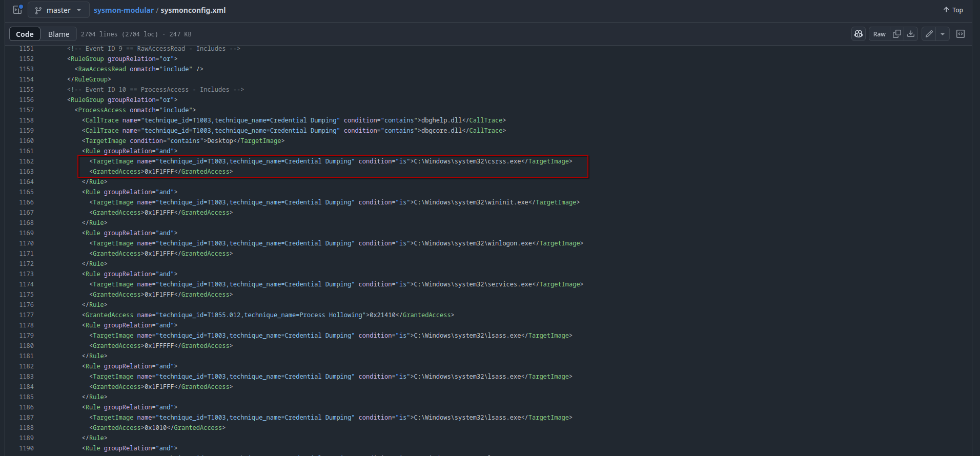Click the dbgcore.dll CallTrace value

click(x=441, y=131)
